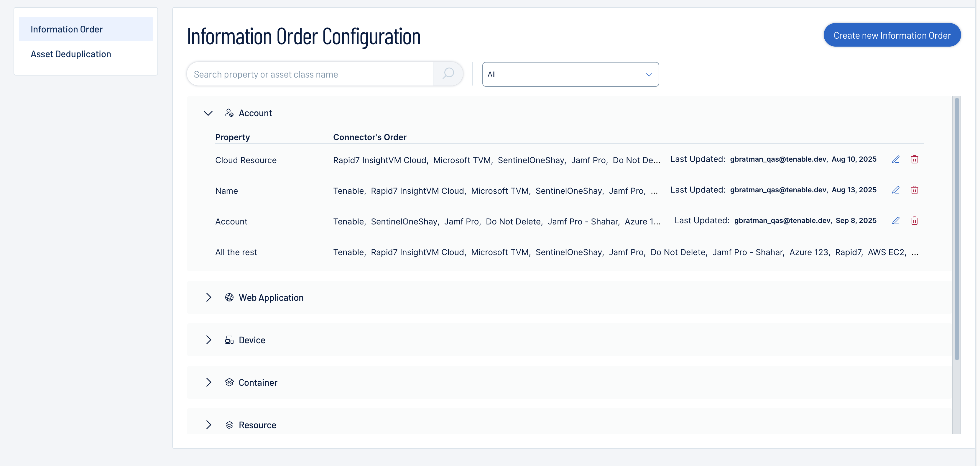The height and width of the screenshot is (466, 980).
Task: Focus the property search field
Action: tap(310, 74)
